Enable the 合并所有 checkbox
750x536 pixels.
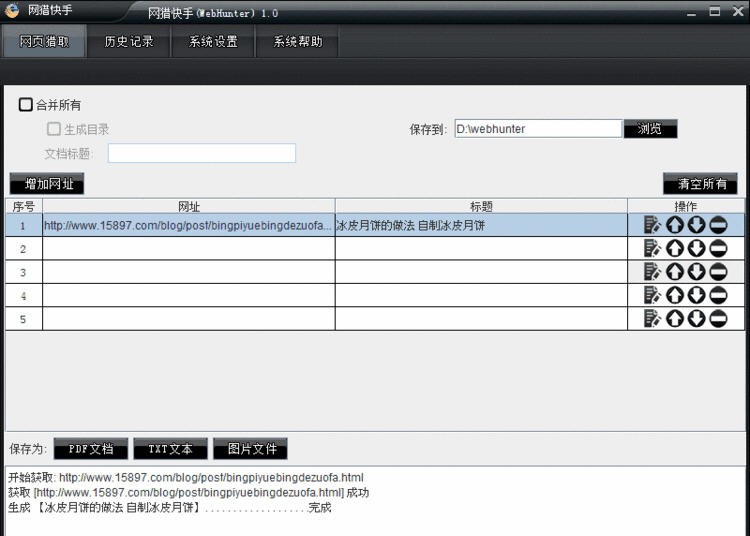point(25,104)
